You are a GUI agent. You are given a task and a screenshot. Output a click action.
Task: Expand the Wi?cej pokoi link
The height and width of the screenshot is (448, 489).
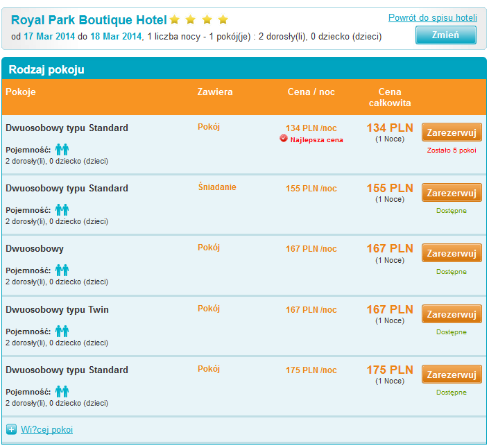click(46, 429)
